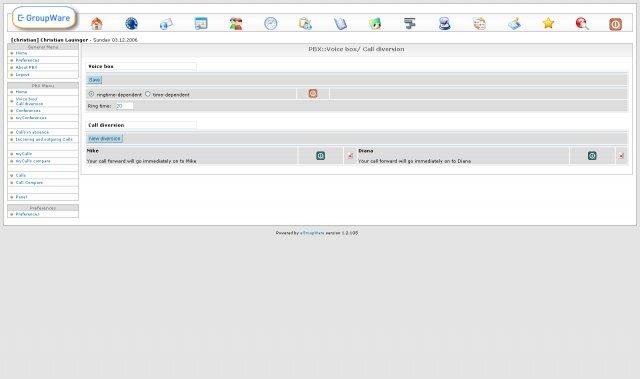Click the Diana diversion name text
Image resolution: width=640 pixels, height=379 pixels.
[366, 151]
